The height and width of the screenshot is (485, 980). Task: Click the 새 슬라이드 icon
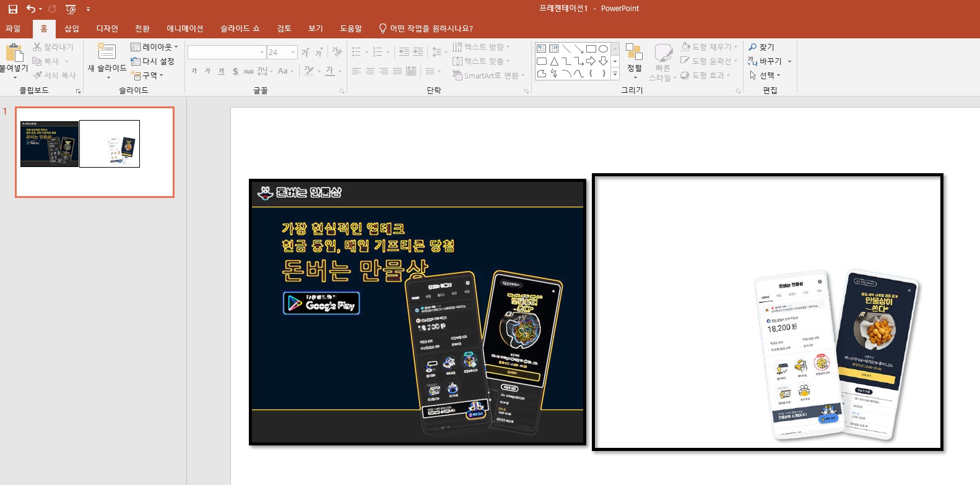pos(106,51)
